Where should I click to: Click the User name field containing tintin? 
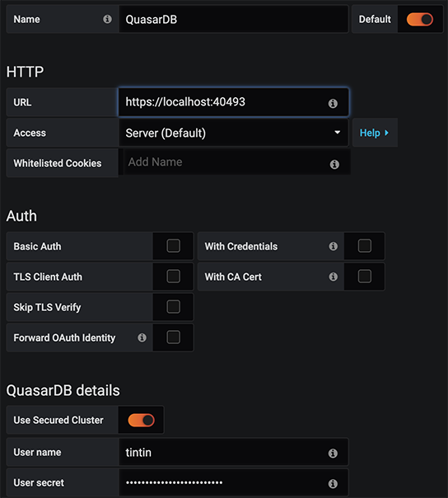(x=234, y=452)
